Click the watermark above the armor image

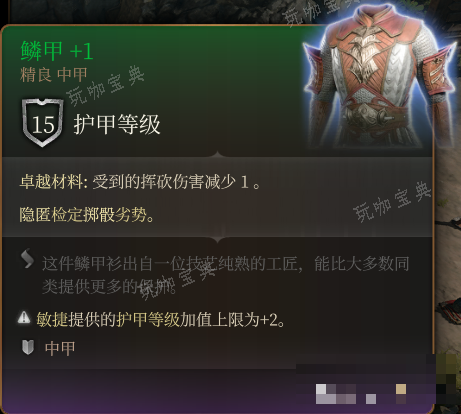316,11
